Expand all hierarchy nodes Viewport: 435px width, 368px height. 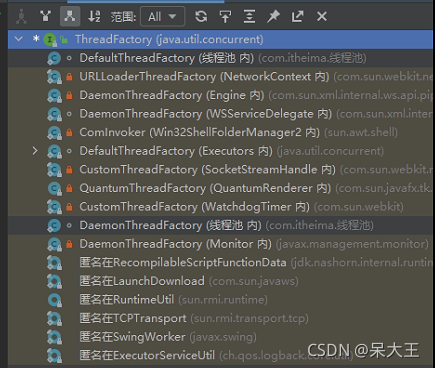[x=249, y=16]
